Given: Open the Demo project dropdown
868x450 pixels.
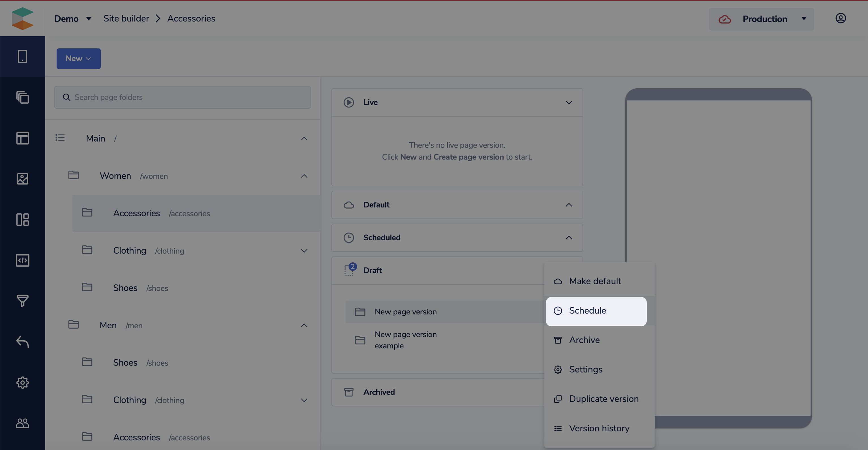Looking at the screenshot, I should pyautogui.click(x=73, y=19).
